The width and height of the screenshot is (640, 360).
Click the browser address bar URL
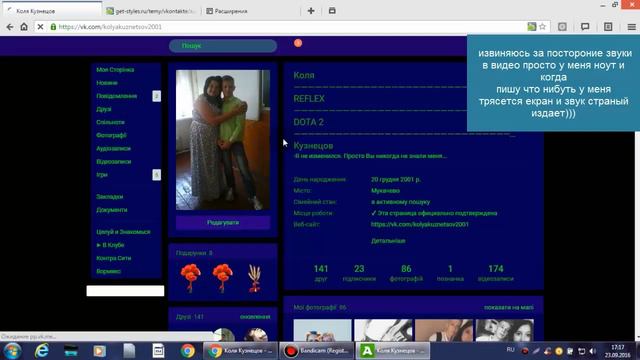(x=110, y=27)
